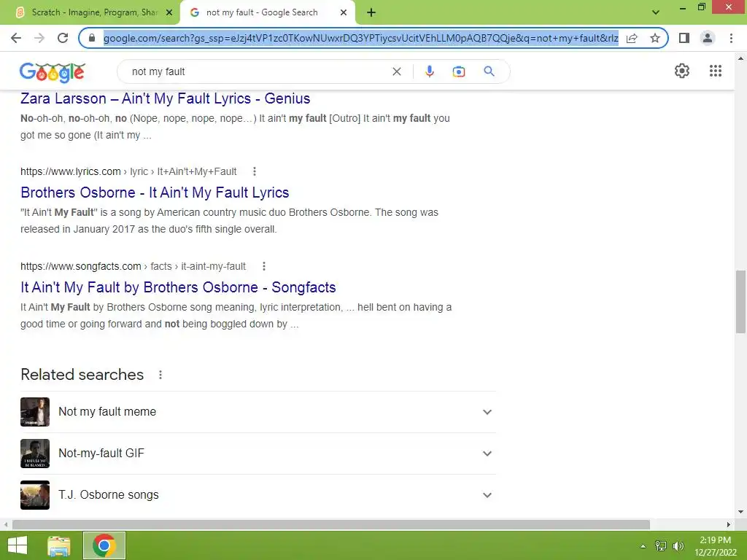Click the lyrics.com URL breadcrumb
The height and width of the screenshot is (560, 747).
pyautogui.click(x=128, y=171)
